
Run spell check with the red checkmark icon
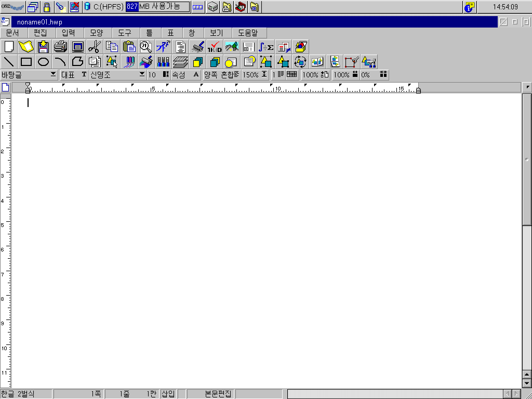[215, 47]
